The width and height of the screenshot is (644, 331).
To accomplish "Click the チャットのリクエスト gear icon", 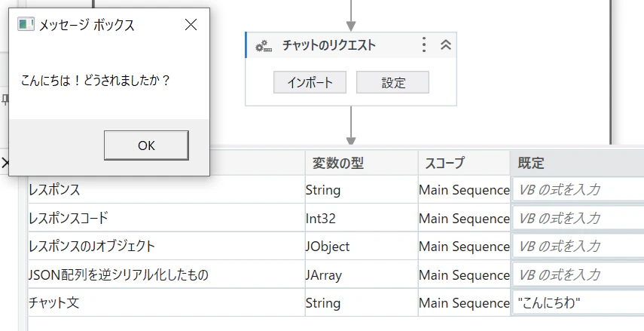I will coord(264,46).
